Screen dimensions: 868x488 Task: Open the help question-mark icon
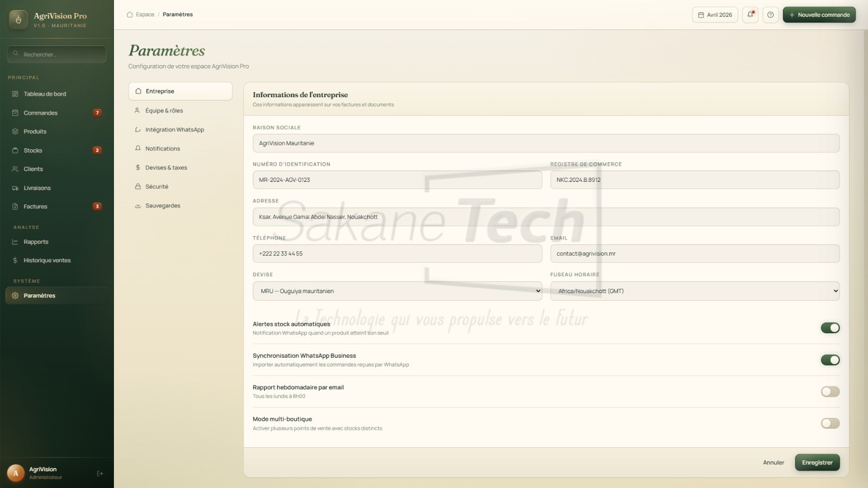pos(770,15)
